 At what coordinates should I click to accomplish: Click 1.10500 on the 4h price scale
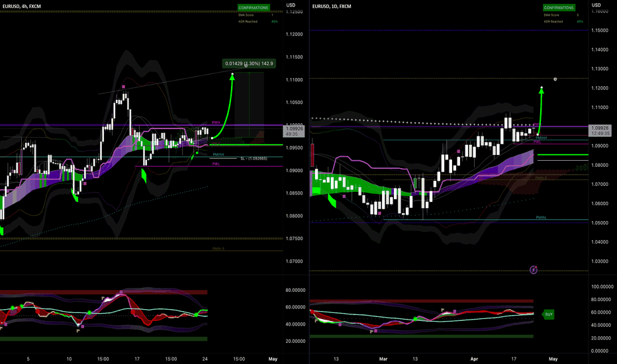[x=295, y=103]
